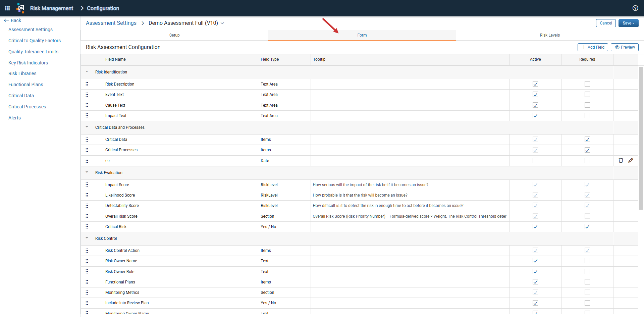Collapse the Risk Control section

pos(87,238)
